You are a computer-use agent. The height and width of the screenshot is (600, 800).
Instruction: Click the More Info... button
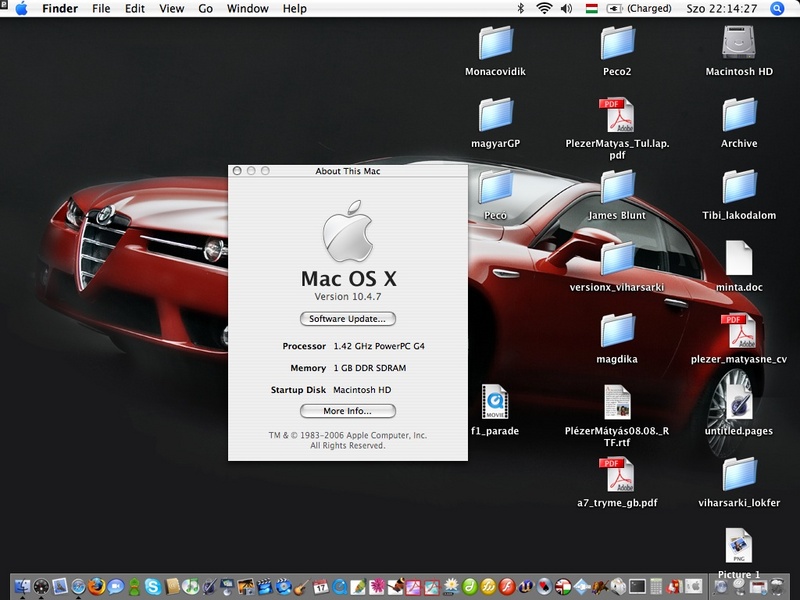click(348, 411)
